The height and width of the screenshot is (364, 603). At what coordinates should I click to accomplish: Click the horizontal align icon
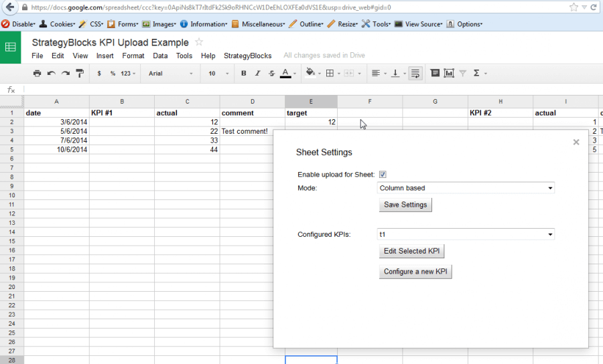pos(376,74)
